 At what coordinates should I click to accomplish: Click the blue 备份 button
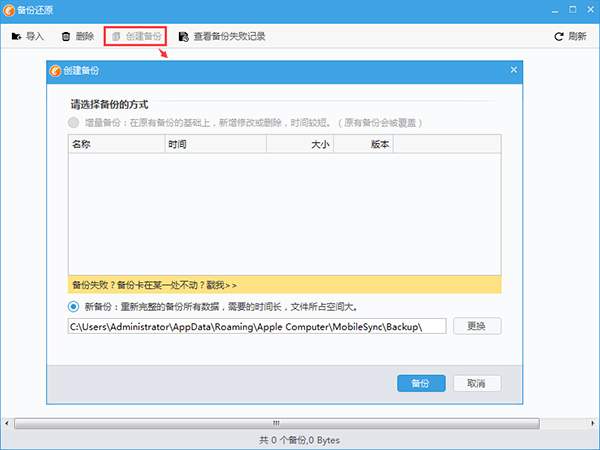click(x=421, y=383)
